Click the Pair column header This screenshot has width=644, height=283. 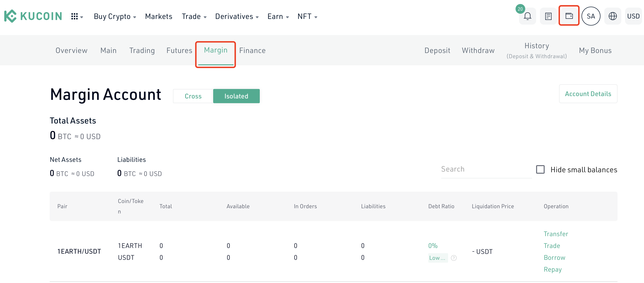coord(62,206)
